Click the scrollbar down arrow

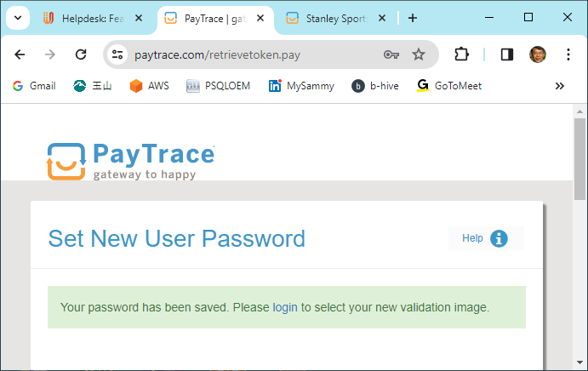click(579, 362)
